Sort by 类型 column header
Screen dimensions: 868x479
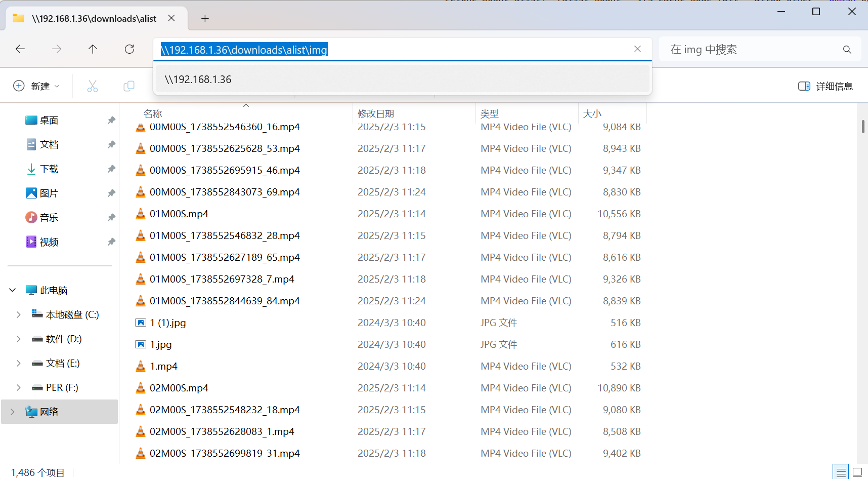point(490,113)
